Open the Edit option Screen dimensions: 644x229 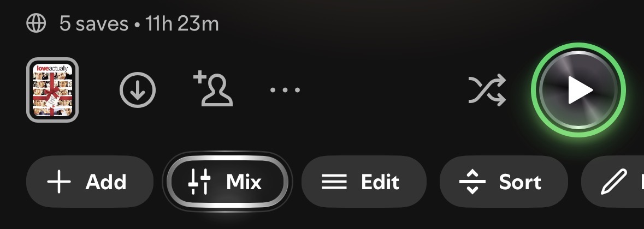click(x=364, y=182)
